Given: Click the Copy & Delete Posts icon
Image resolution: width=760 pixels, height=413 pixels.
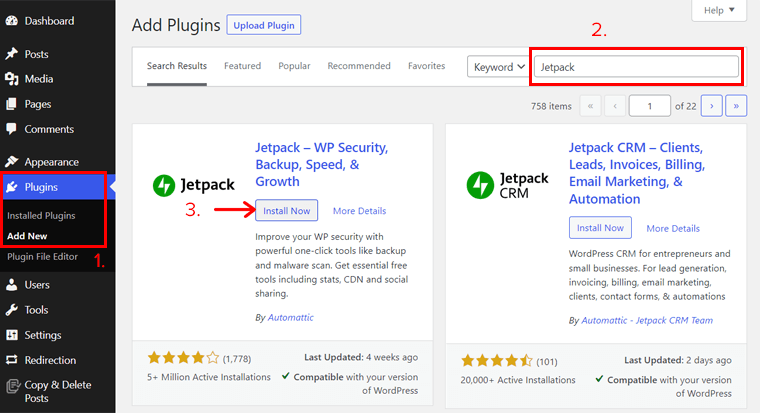Looking at the screenshot, I should point(13,386).
